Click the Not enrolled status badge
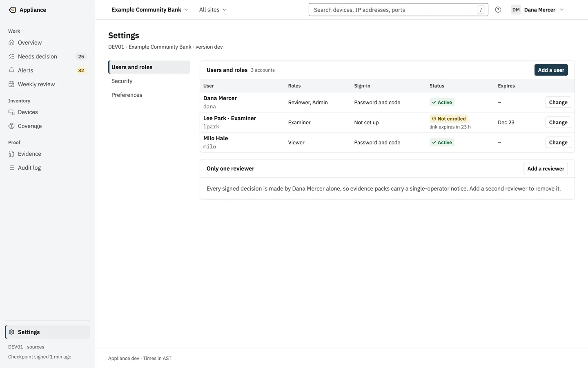 449,119
